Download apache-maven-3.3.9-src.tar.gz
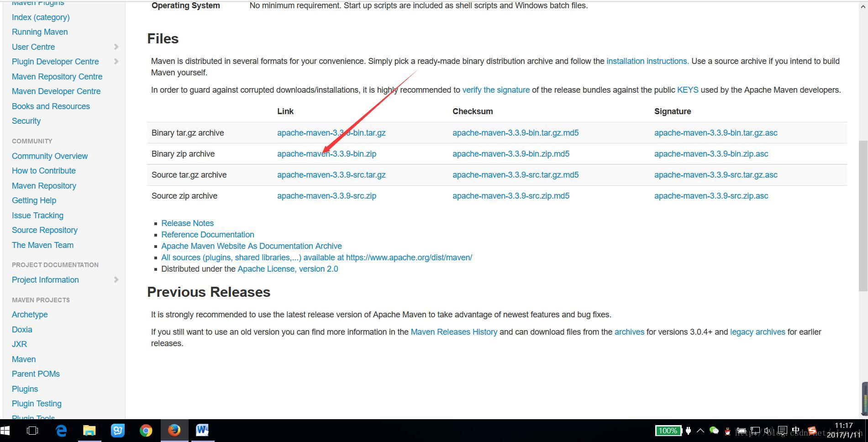The height and width of the screenshot is (442, 868). pyautogui.click(x=331, y=175)
